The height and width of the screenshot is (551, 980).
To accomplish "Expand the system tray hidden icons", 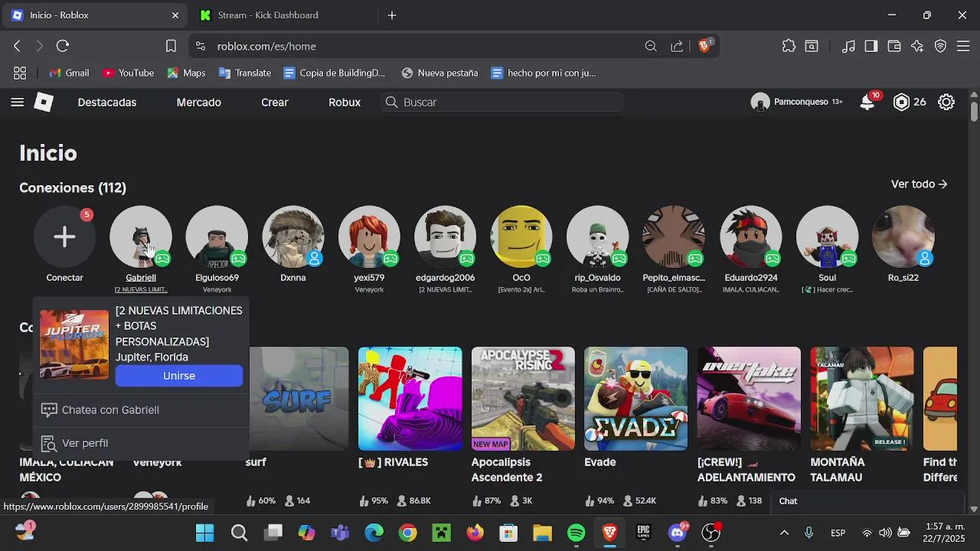I will (784, 533).
